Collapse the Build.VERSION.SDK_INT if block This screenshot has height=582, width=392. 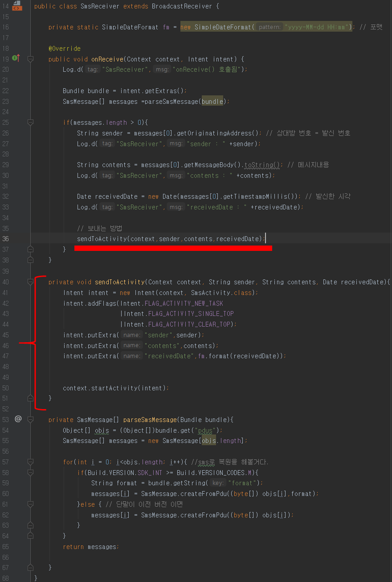(30, 472)
